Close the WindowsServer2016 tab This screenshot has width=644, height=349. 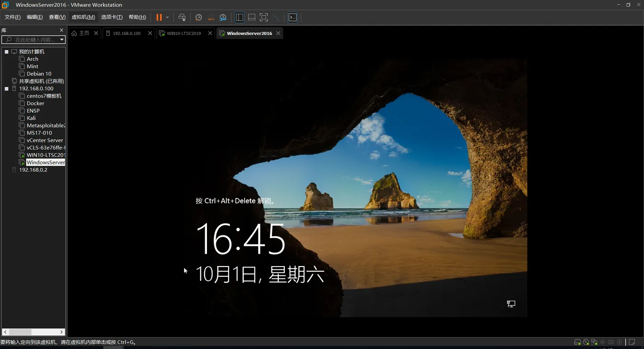click(278, 33)
